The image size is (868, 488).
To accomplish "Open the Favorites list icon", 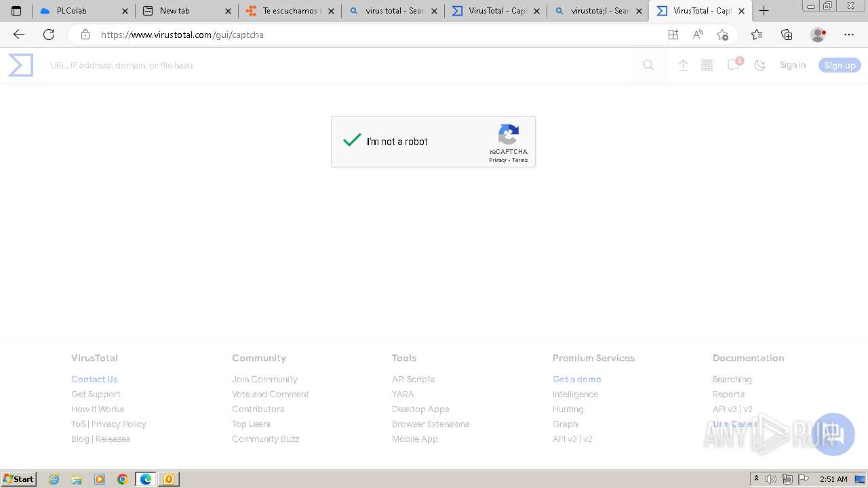I will pyautogui.click(x=757, y=35).
